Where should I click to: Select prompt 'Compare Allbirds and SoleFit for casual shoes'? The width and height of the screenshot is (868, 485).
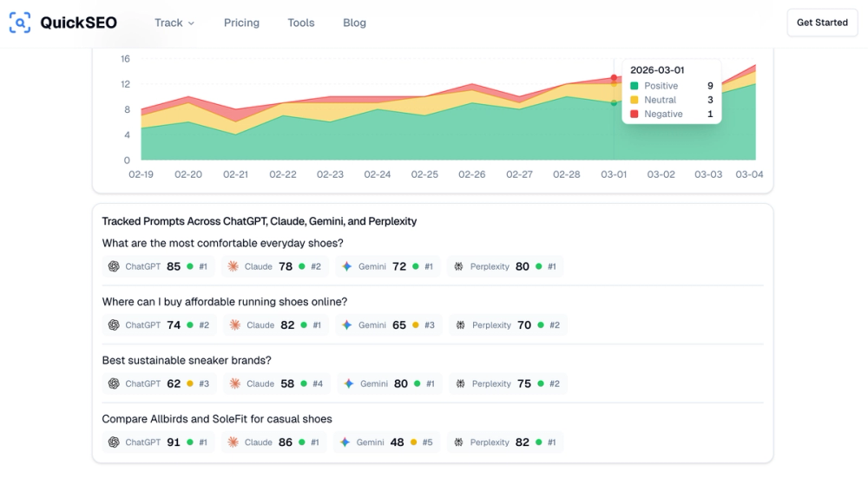[x=217, y=419]
